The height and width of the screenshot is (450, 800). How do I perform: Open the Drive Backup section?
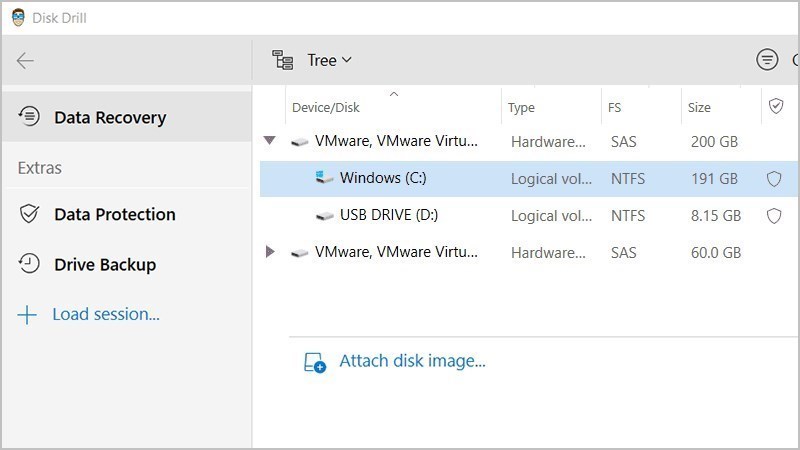[x=105, y=264]
